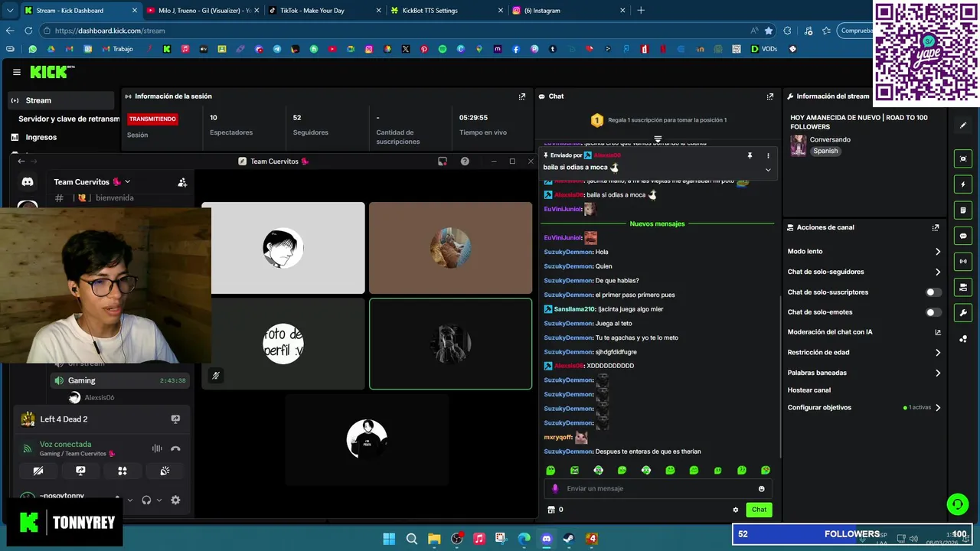Screen dimensions: 980x551
Task: Click Alexsis06 in voice channel list
Action: click(x=98, y=398)
